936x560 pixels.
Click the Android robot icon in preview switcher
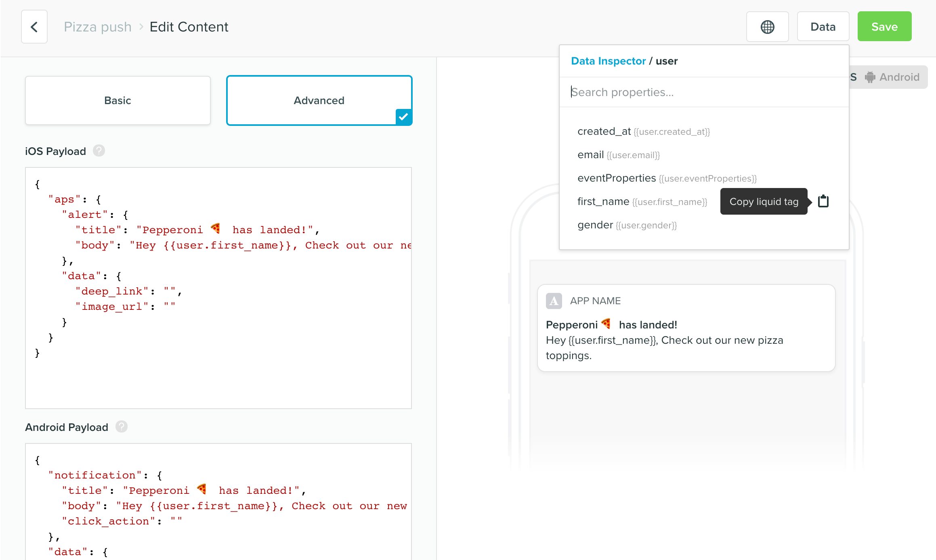[x=870, y=77]
